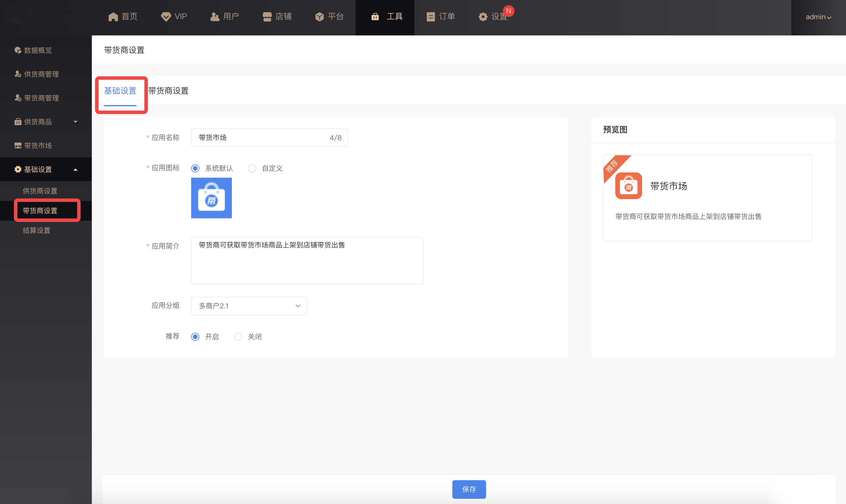Image resolution: width=846 pixels, height=504 pixels.
Task: Click the 订单 list icon
Action: pyautogui.click(x=431, y=17)
